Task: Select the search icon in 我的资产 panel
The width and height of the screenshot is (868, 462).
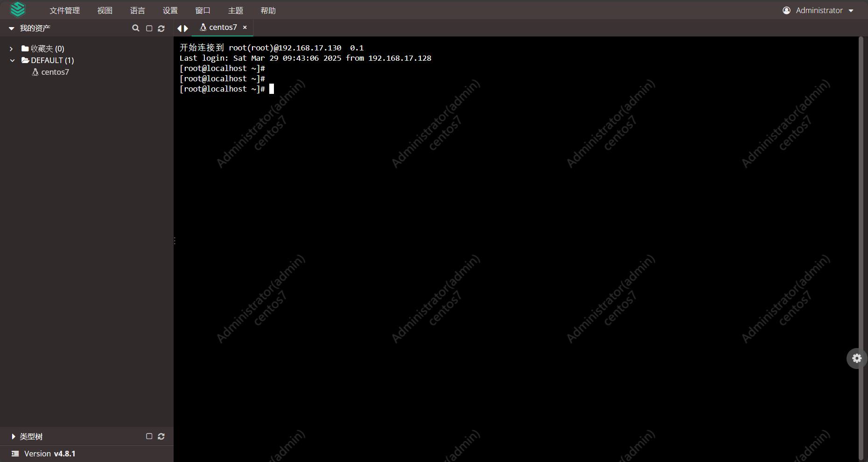Action: click(x=136, y=28)
